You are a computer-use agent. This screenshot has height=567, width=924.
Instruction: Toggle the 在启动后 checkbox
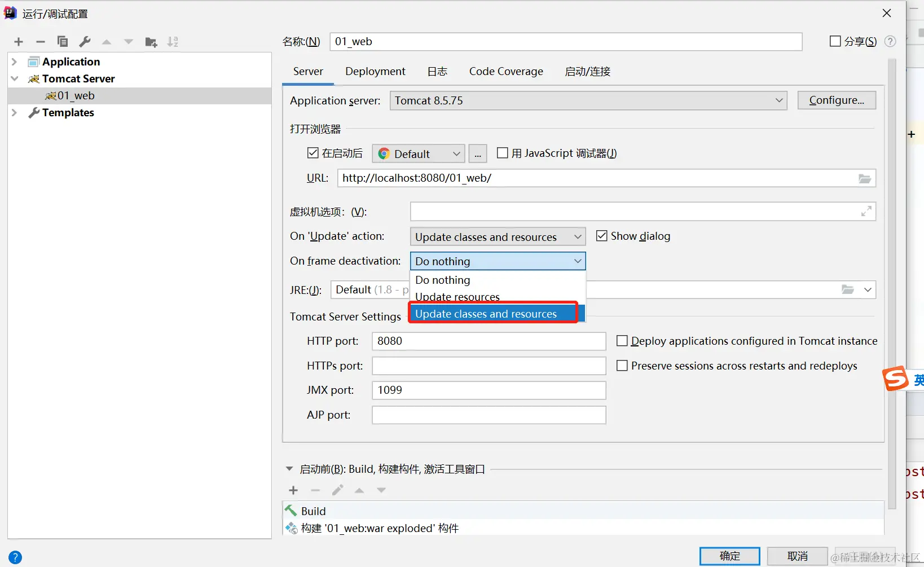[313, 153]
